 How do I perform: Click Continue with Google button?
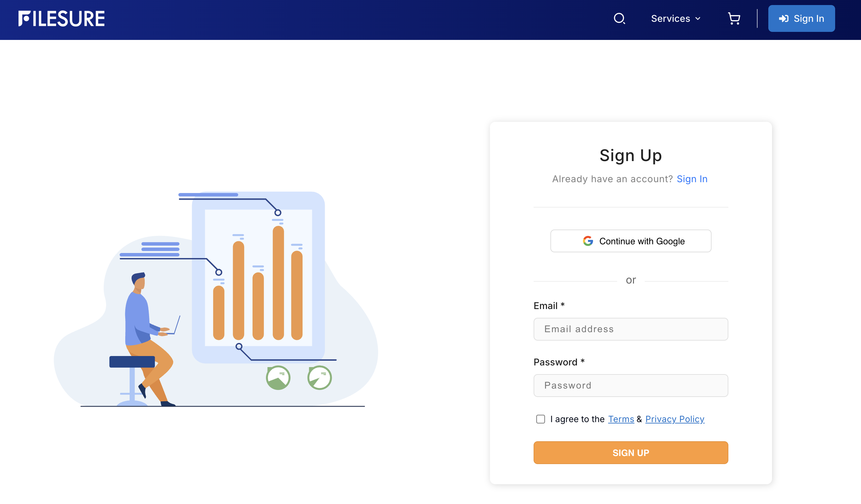[631, 241]
